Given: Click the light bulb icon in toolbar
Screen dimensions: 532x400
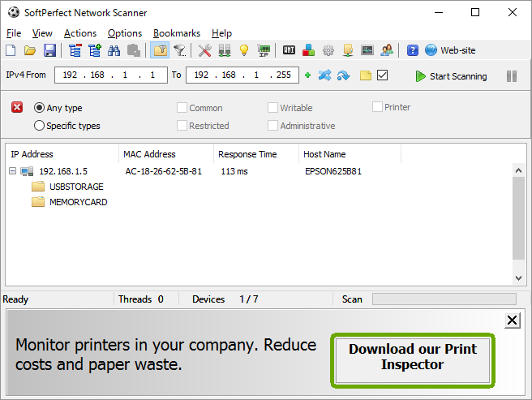Looking at the screenshot, I should click(x=243, y=50).
